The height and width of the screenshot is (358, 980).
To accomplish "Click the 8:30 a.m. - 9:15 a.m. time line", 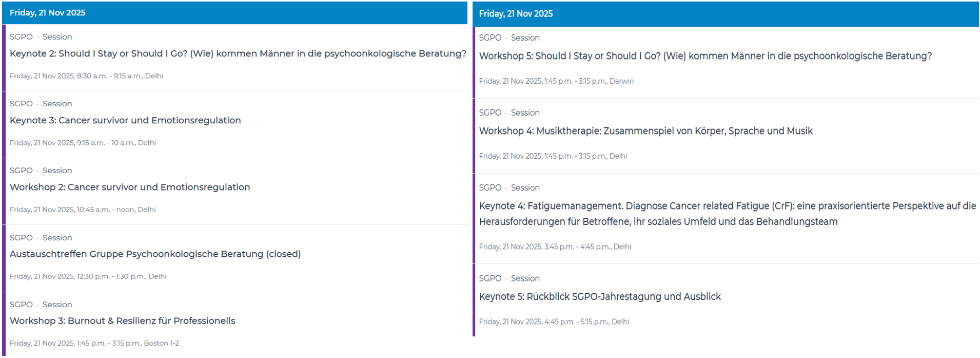I will click(86, 76).
